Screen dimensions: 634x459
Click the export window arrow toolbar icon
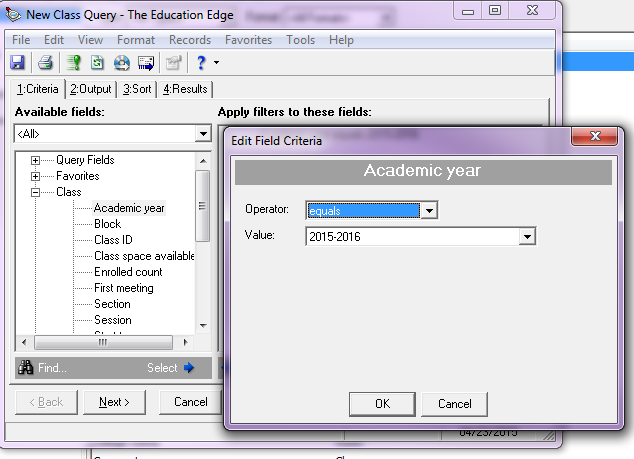pyautogui.click(x=146, y=63)
